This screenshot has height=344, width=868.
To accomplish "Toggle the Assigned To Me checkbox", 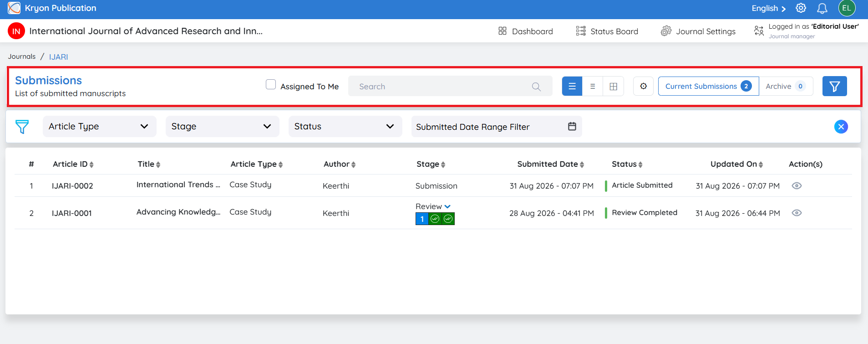I will coord(271,84).
